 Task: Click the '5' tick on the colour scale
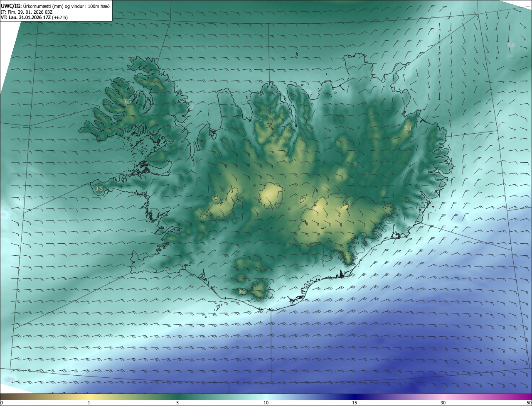click(x=177, y=403)
